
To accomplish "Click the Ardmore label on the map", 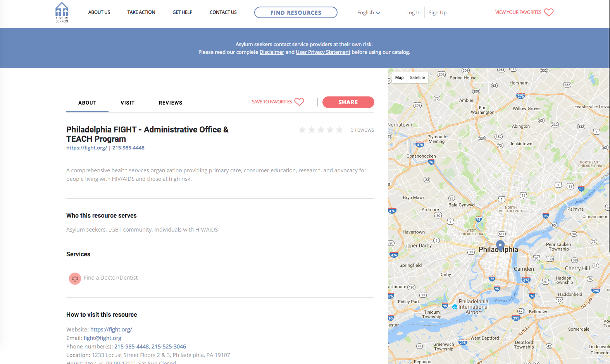I will (430, 209).
